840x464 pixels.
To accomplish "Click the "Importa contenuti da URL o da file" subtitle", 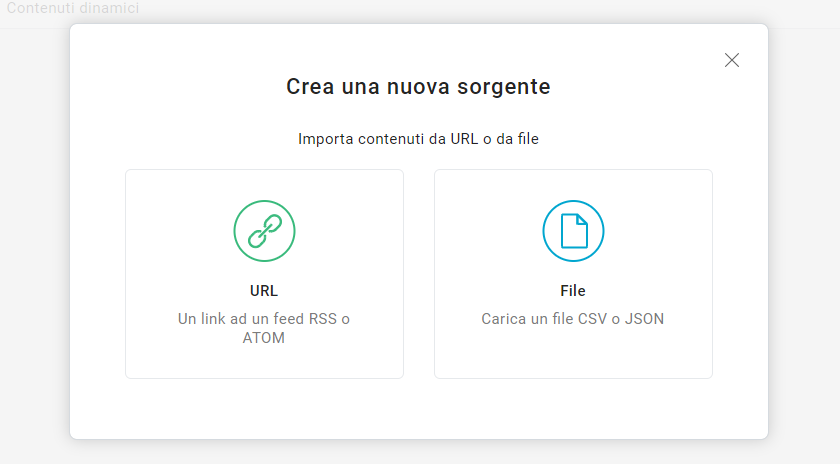I will coord(418,139).
